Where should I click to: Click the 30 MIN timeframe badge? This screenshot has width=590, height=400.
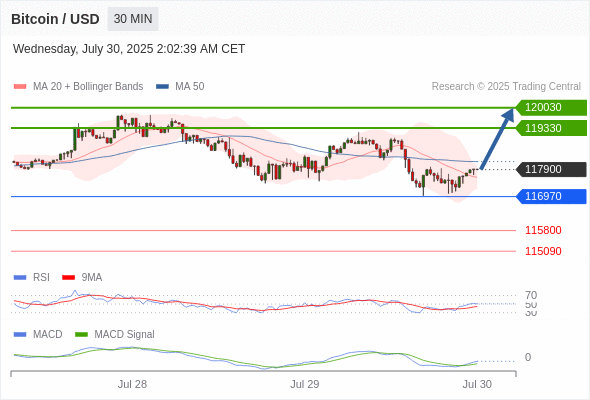coord(133,19)
